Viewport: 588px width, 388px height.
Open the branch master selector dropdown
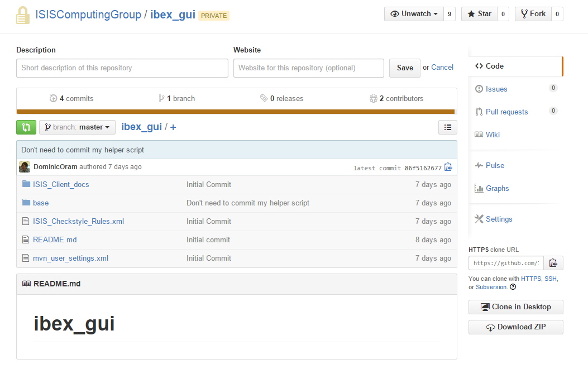pos(77,127)
